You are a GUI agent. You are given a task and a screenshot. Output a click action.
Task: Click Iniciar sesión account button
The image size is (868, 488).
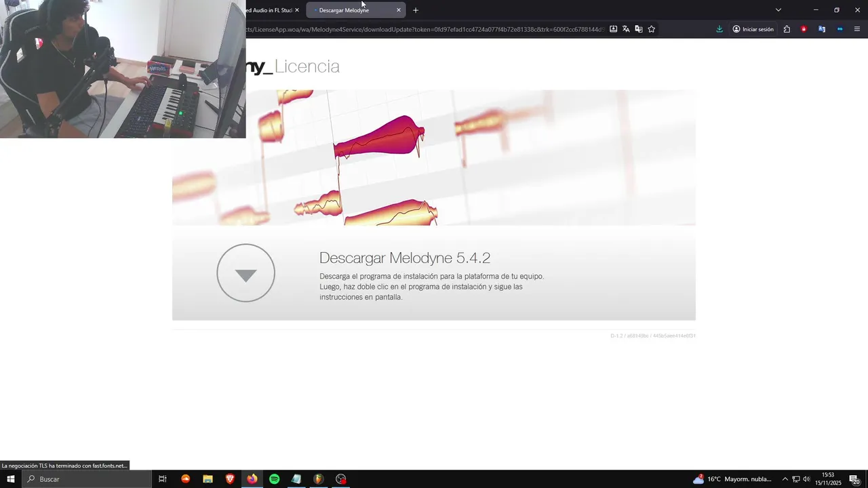point(753,29)
